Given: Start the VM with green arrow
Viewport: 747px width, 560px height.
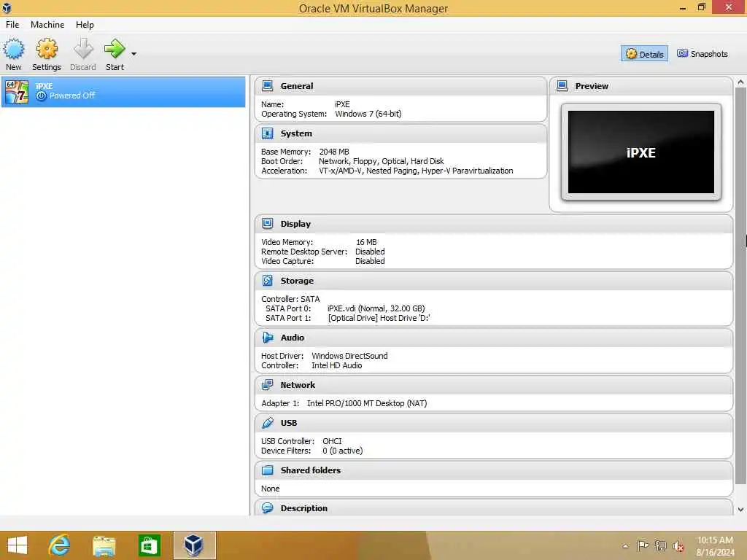Looking at the screenshot, I should point(115,49).
